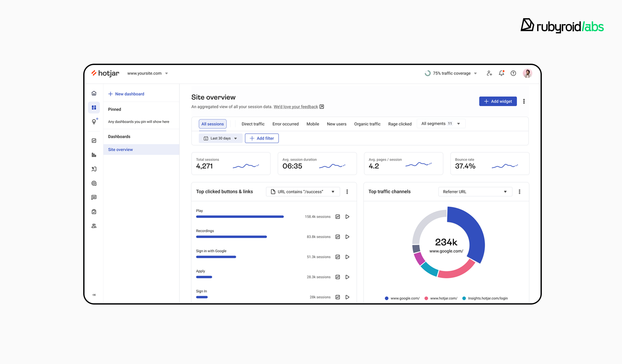Viewport: 622px width, 364px height.
Task: Click the invite user icon
Action: coord(489,73)
